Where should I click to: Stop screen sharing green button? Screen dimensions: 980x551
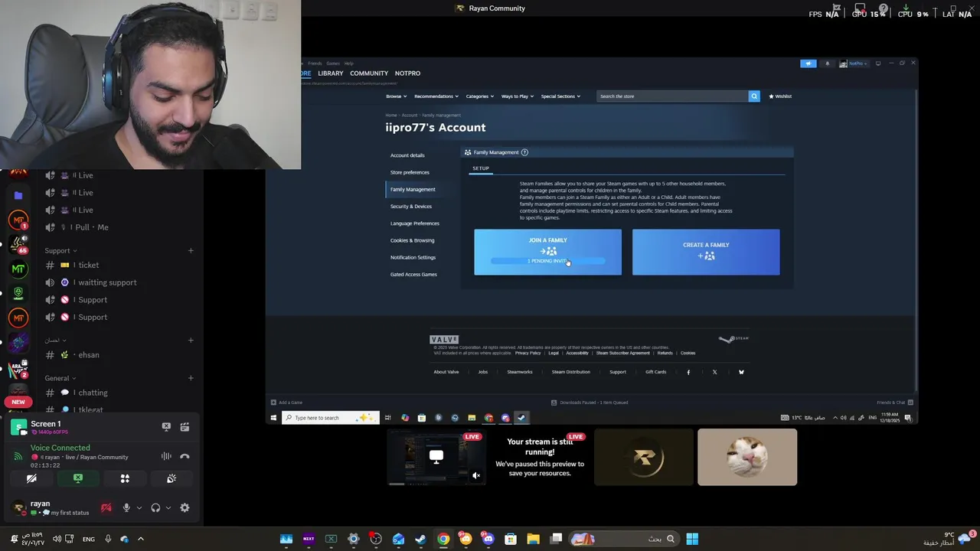pyautogui.click(x=78, y=478)
